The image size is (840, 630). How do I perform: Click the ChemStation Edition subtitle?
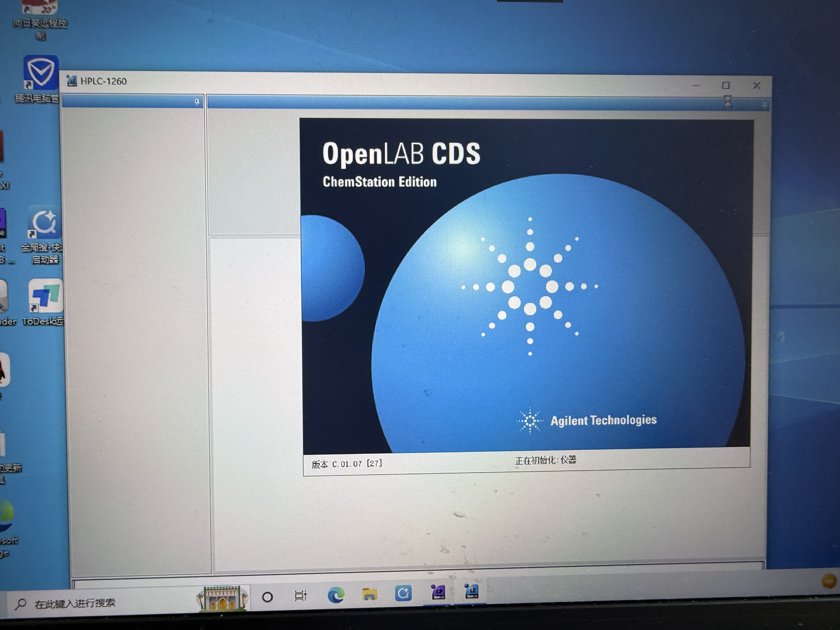coord(379,182)
